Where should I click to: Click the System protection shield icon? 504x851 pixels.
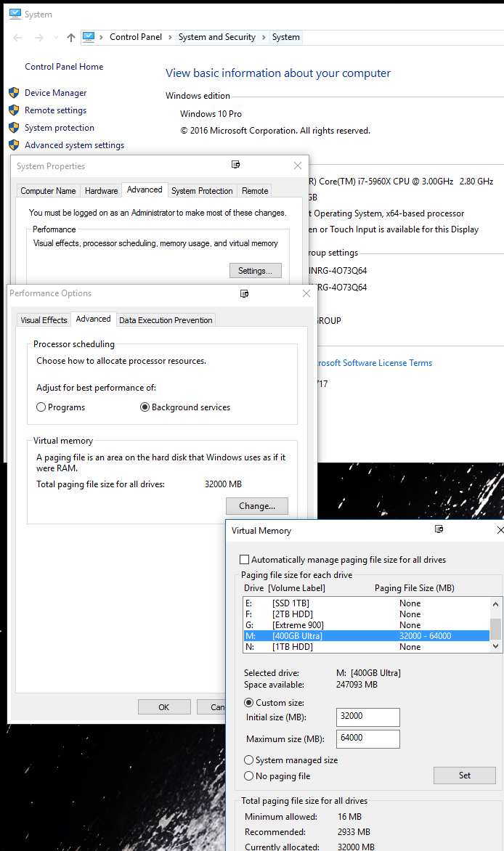point(13,128)
